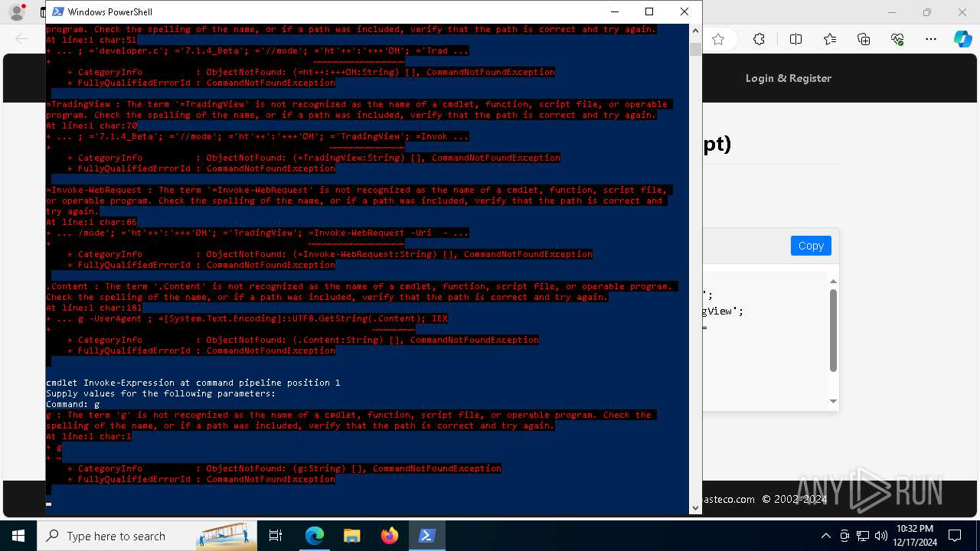Click code box scrollbar down arrow
This screenshot has height=551, width=980.
(834, 401)
